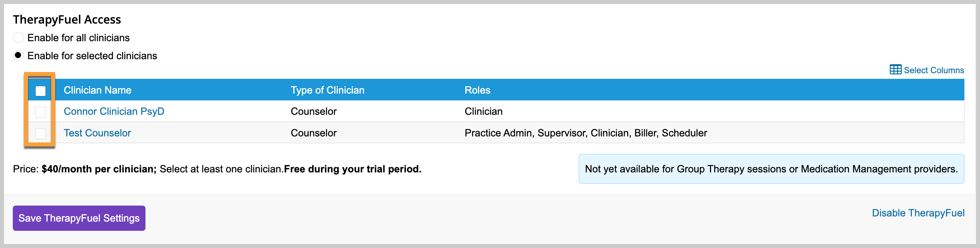The image size is (980, 248).
Task: Tick the select-all checkbox in table header
Action: coord(40,91)
